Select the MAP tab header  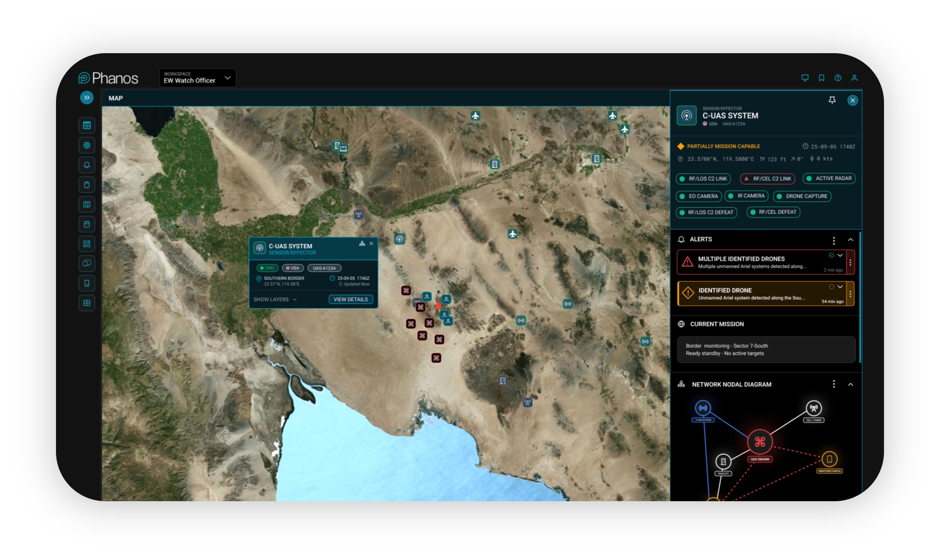click(x=116, y=98)
